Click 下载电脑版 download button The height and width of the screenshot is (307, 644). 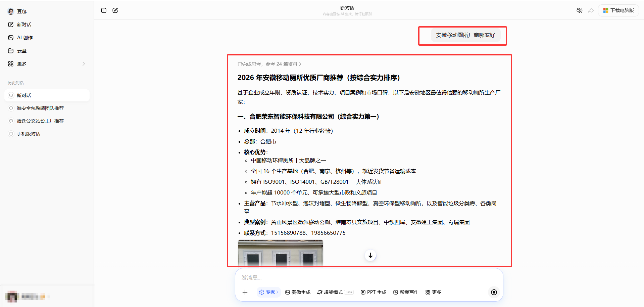tap(618, 10)
